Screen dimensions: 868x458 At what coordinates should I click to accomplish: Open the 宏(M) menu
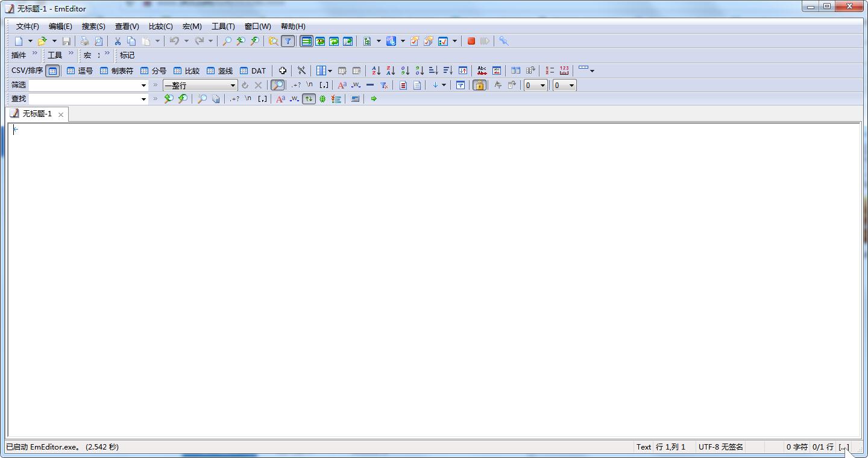(x=191, y=26)
